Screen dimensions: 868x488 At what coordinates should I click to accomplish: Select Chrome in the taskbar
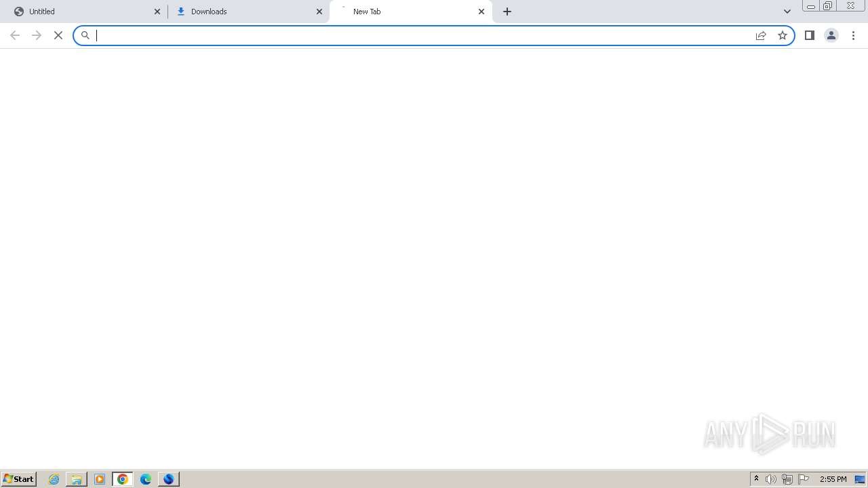click(123, 479)
